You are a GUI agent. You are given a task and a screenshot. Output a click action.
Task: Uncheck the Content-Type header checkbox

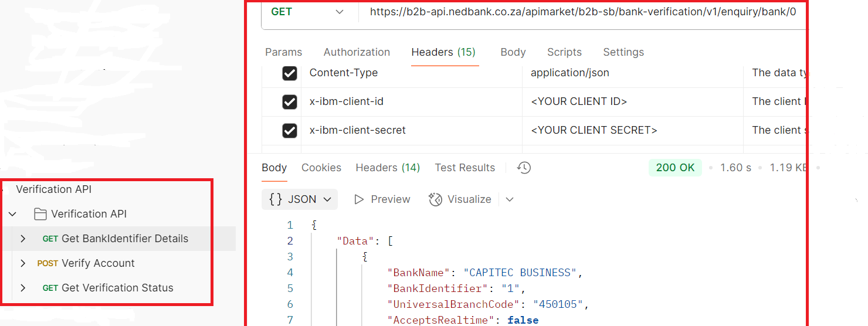pyautogui.click(x=290, y=73)
